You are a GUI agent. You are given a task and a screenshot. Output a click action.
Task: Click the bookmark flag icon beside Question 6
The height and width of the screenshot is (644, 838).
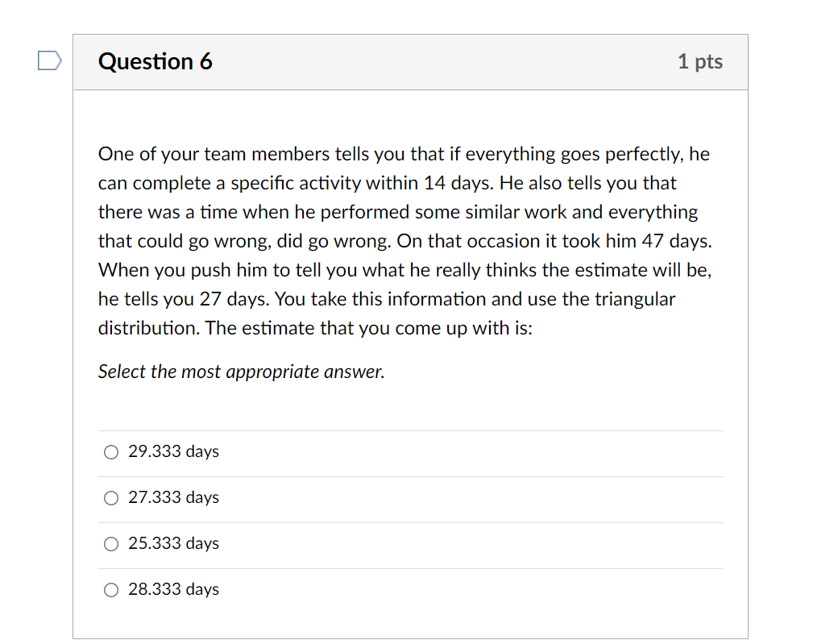(x=49, y=60)
